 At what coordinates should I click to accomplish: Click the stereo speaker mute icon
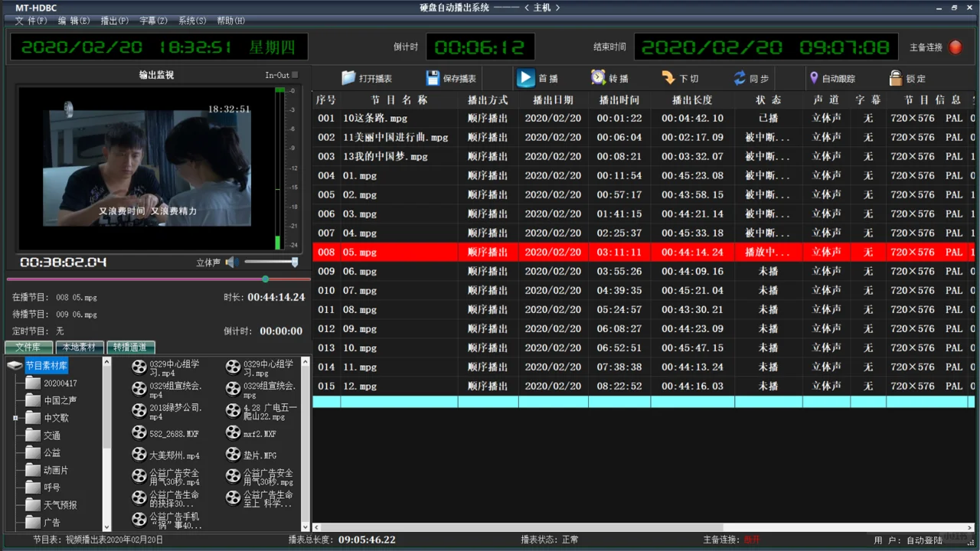tap(231, 262)
